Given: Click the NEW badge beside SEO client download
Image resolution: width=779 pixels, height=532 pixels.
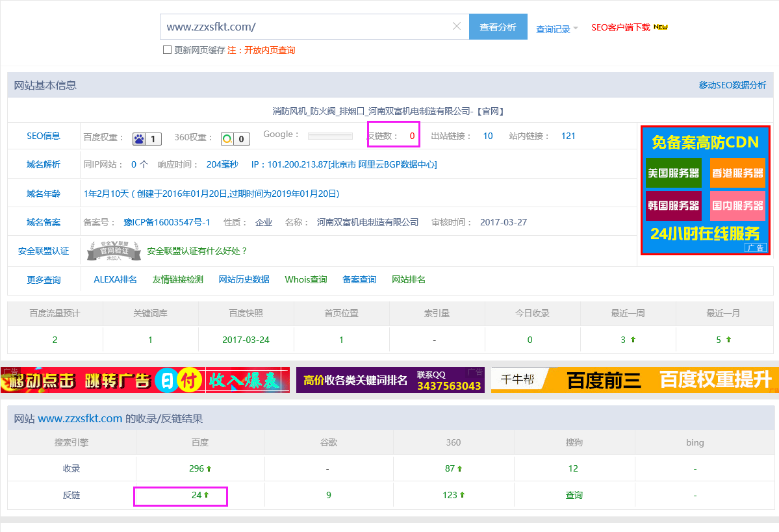Looking at the screenshot, I should pyautogui.click(x=660, y=27).
